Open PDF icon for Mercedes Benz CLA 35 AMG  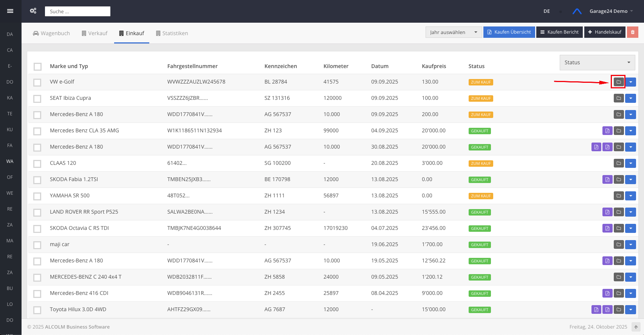pyautogui.click(x=607, y=131)
